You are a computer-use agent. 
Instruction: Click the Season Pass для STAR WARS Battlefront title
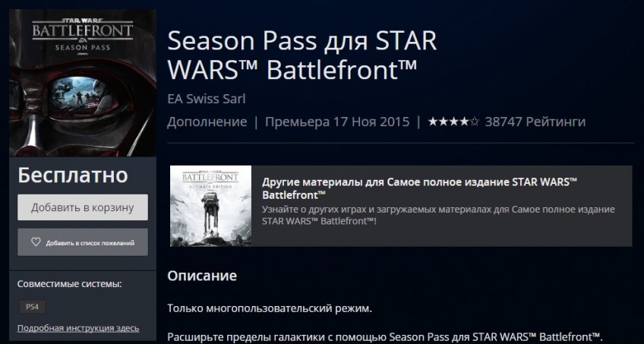[302, 55]
